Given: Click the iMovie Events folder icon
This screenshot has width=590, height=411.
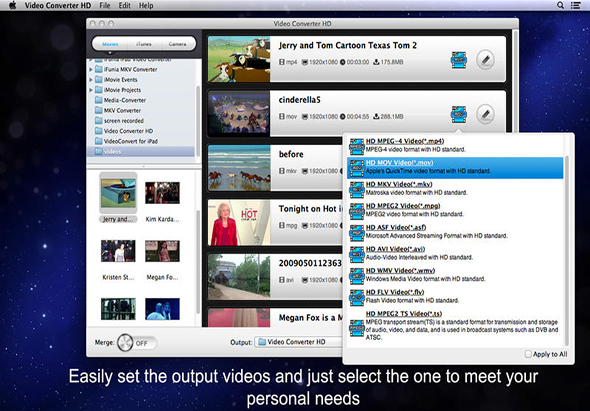Looking at the screenshot, I should click(99, 79).
